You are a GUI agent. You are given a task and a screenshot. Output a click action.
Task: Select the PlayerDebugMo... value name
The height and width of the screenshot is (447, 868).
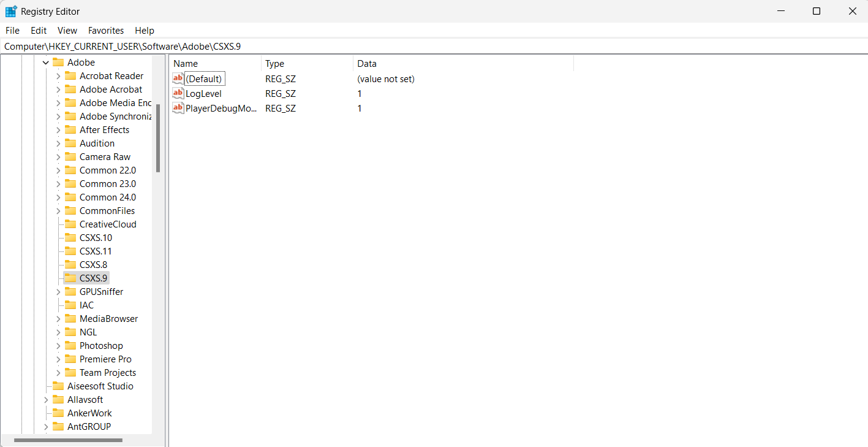point(221,108)
